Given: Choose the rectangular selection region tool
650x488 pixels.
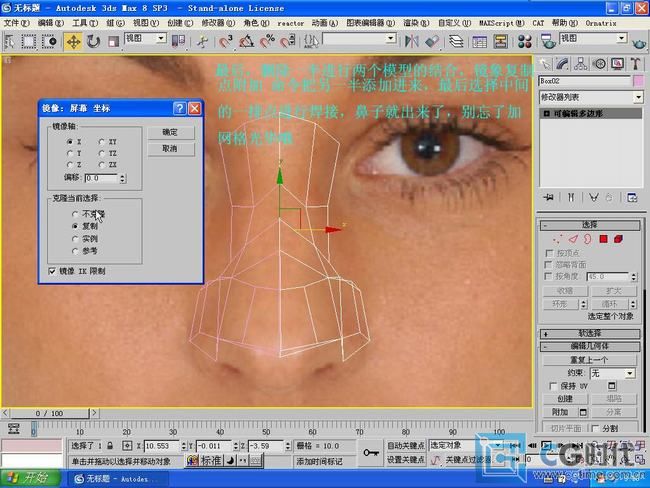Looking at the screenshot, I should 29,41.
